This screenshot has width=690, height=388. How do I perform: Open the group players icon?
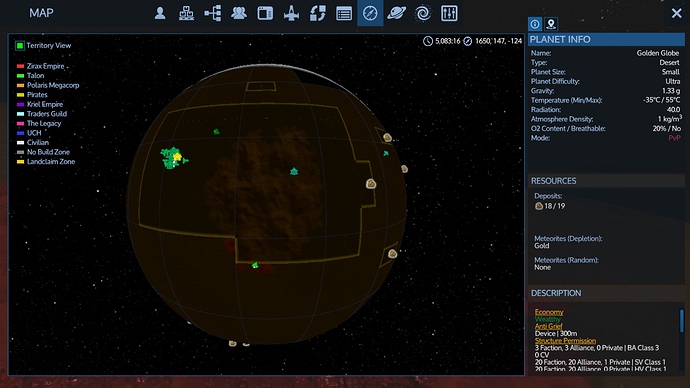pyautogui.click(x=239, y=13)
